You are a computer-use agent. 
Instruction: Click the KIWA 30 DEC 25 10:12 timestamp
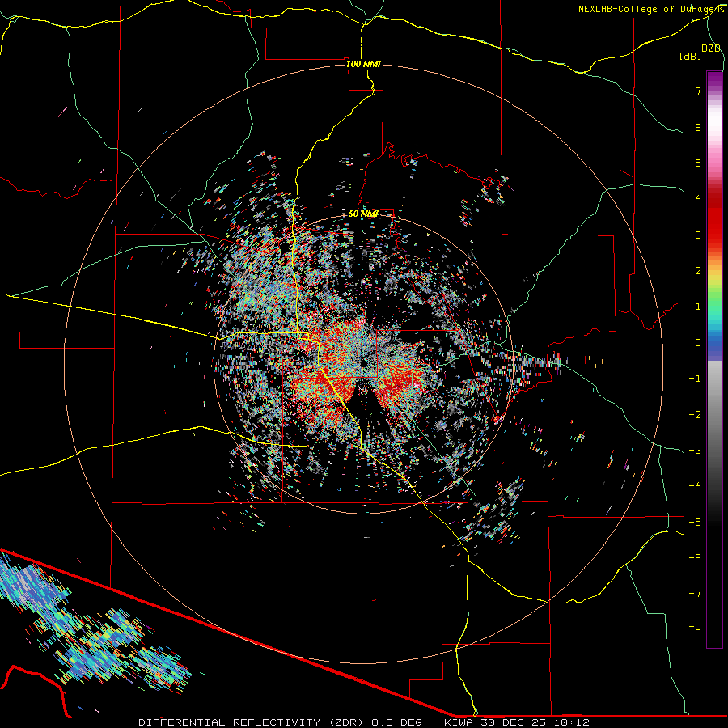pyautogui.click(x=517, y=722)
